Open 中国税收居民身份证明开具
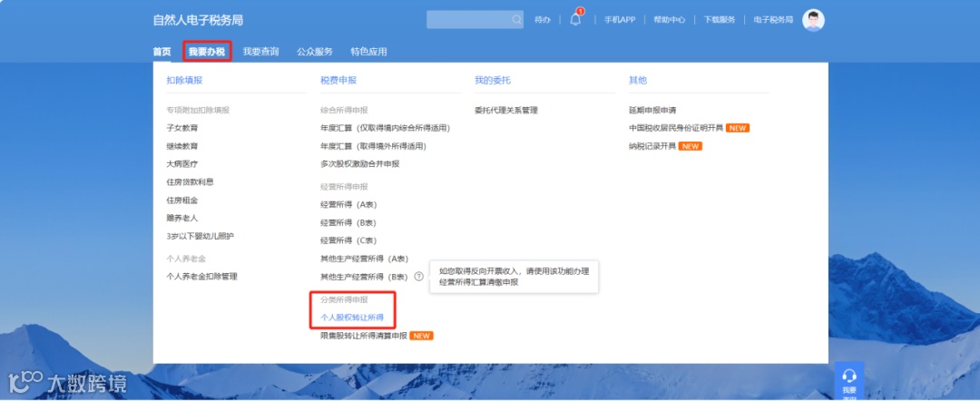The image size is (980, 401). [x=676, y=128]
